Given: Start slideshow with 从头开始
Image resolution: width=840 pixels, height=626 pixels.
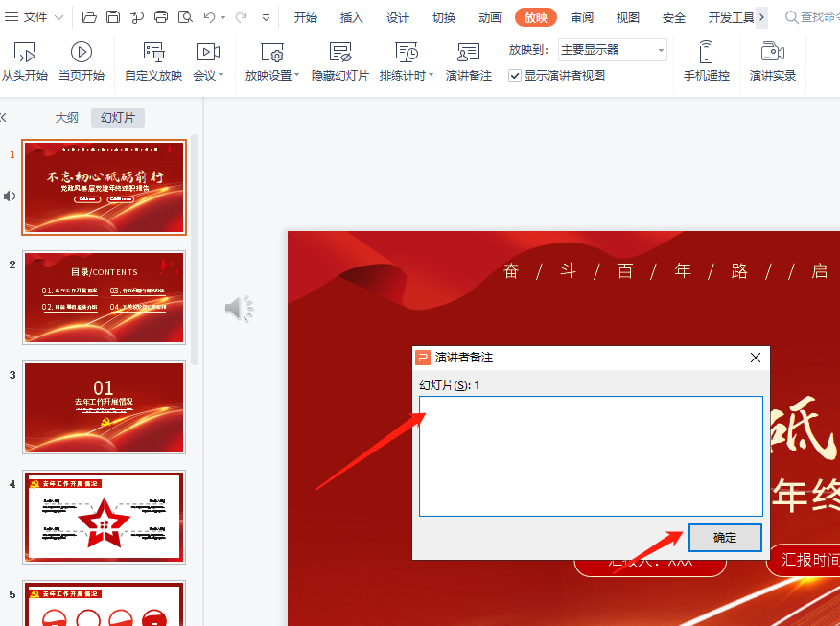Looking at the screenshot, I should click(25, 61).
